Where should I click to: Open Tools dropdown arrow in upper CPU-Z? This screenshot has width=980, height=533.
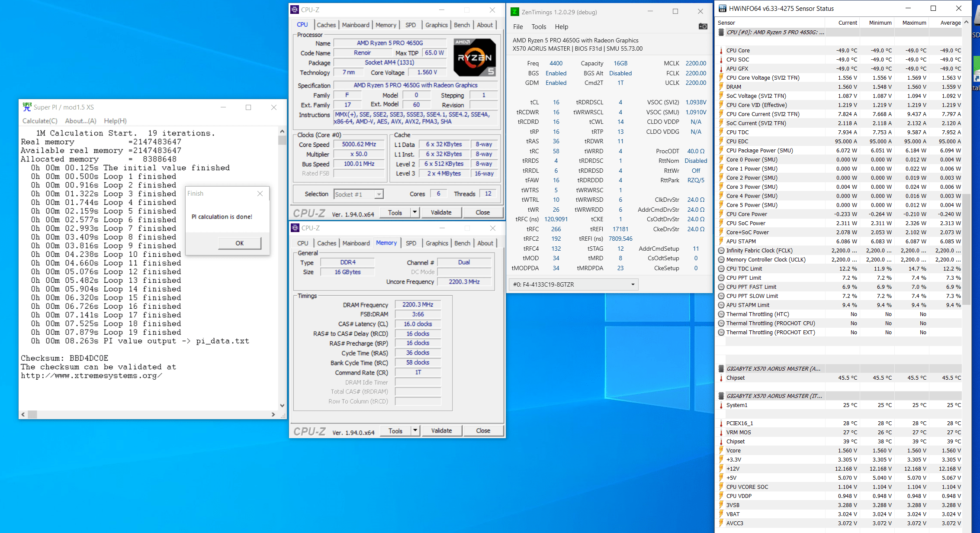tap(414, 212)
